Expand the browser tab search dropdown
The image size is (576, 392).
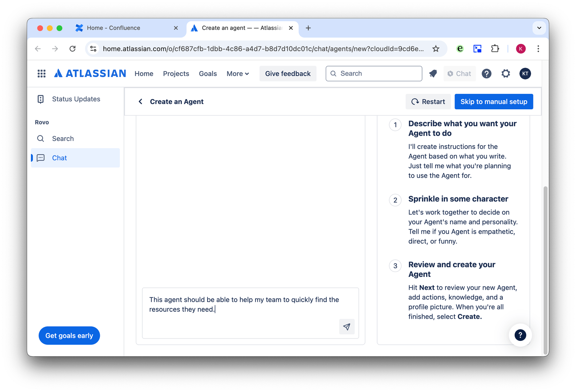[539, 28]
